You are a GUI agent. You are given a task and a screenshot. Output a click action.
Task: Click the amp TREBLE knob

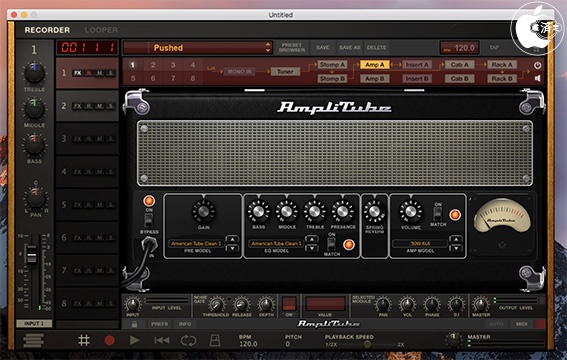(x=315, y=211)
